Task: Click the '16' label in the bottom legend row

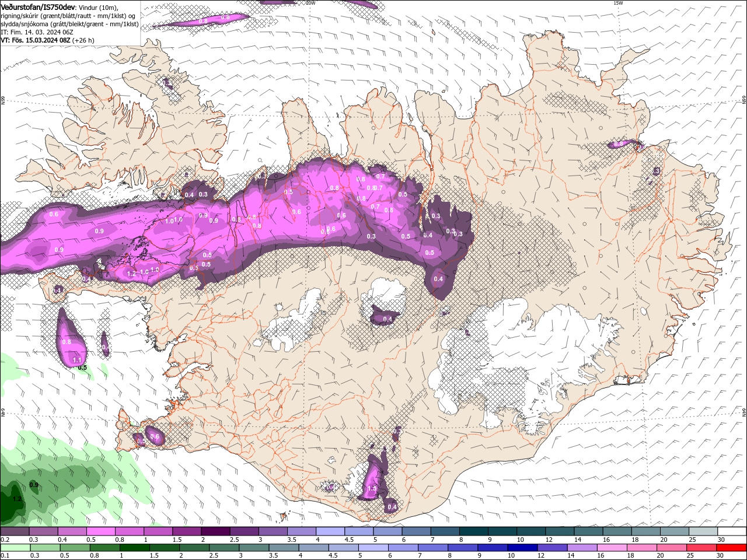Action: [601, 556]
